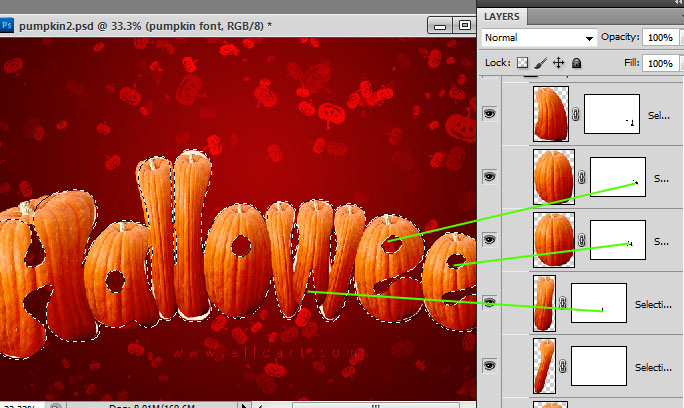The image size is (684, 408).
Task: Click chain link icon on second pumpkin layer
Action: (x=581, y=177)
